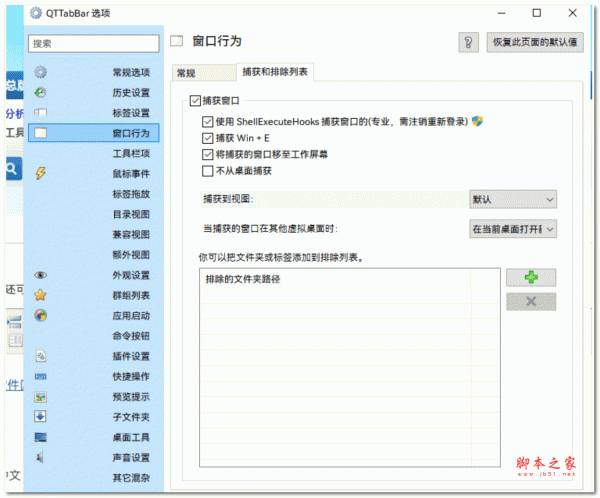
Task: Select the 捕获和排除列表 tab
Action: coord(275,72)
